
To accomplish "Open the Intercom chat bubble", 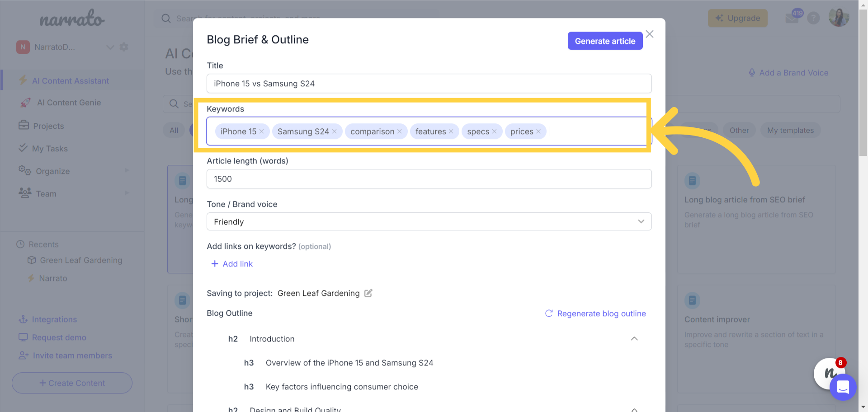I will click(843, 387).
